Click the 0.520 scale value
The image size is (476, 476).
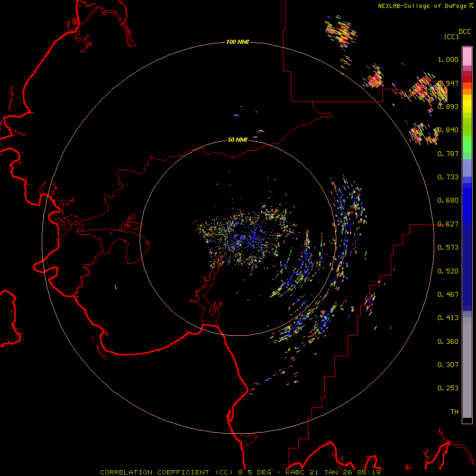pyautogui.click(x=448, y=271)
